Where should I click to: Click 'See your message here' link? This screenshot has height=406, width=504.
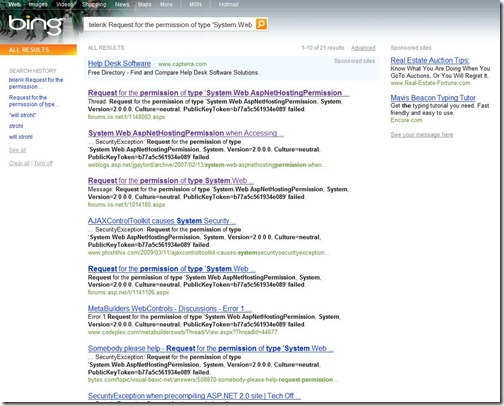pyautogui.click(x=421, y=135)
